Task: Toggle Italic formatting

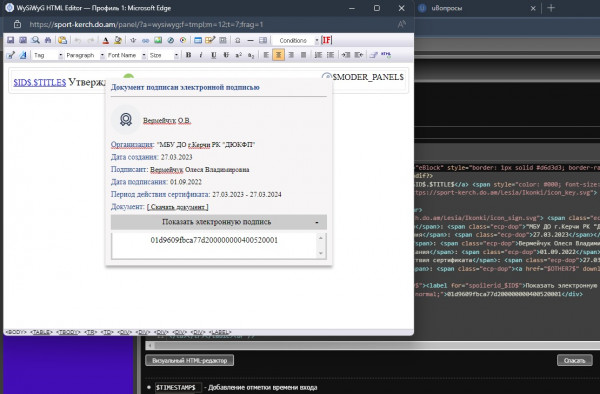Action: 201,55
